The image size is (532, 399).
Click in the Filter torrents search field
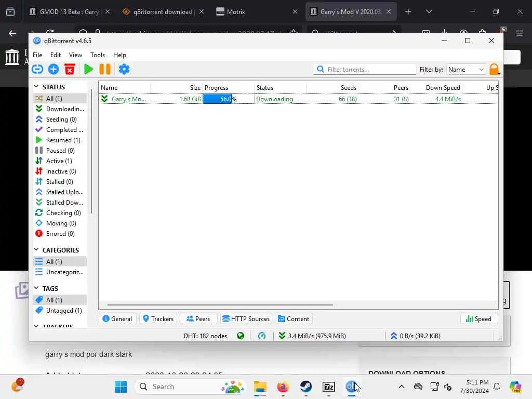365,69
